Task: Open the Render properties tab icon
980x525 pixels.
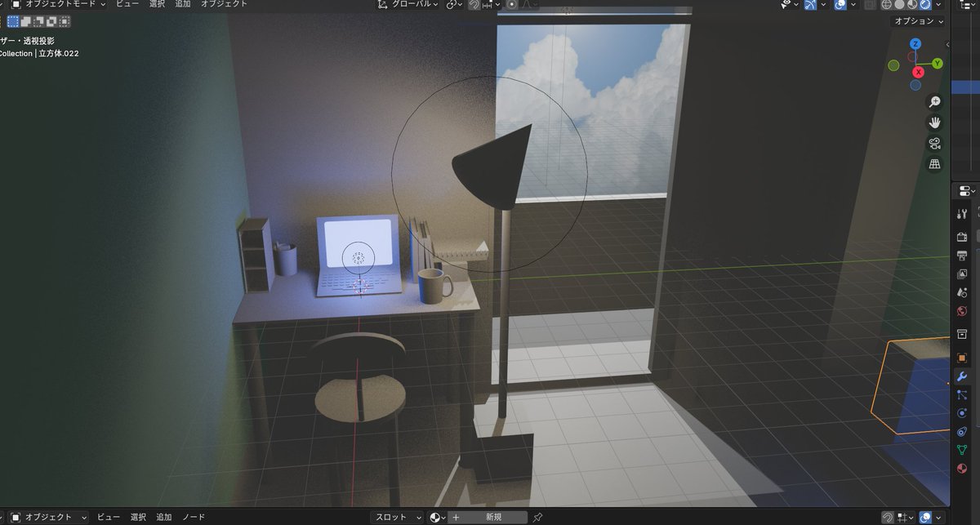Action: (x=961, y=236)
